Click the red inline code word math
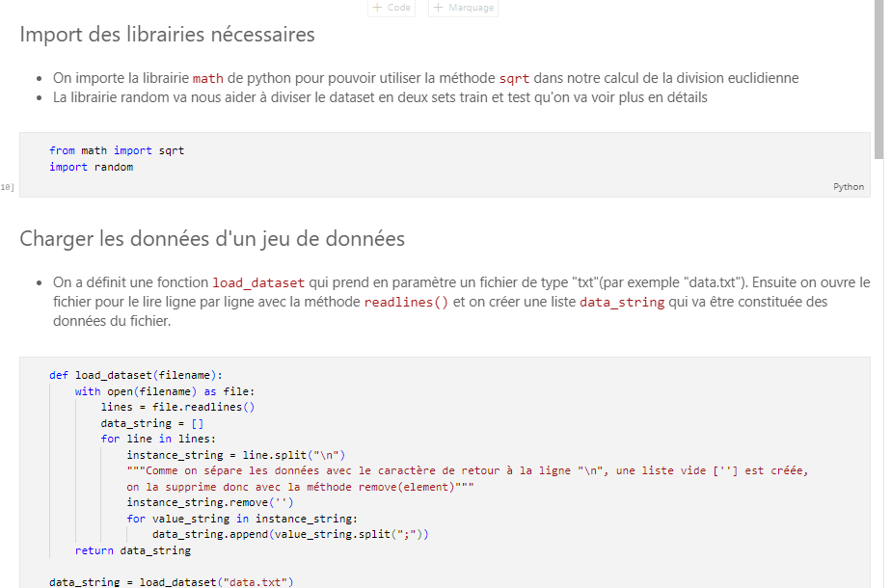 pyautogui.click(x=208, y=78)
